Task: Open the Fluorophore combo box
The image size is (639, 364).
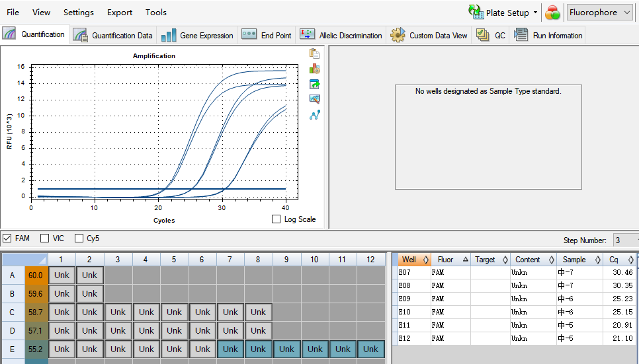Action: [x=599, y=12]
